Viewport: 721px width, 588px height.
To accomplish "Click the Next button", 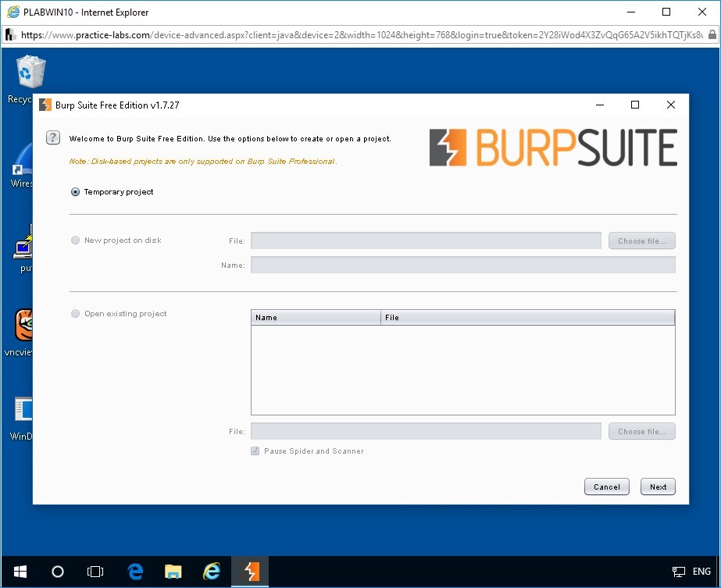I will 658,486.
